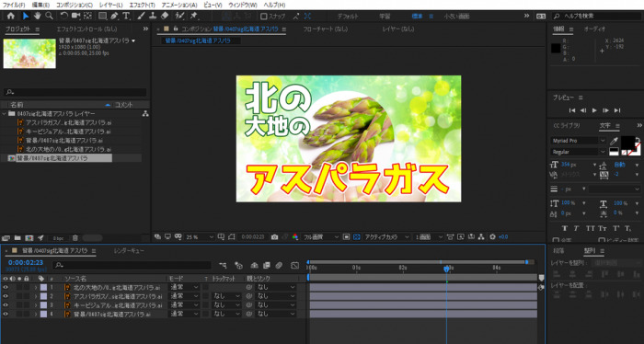Click the ヘルプを検索 search field
Image resolution: width=644 pixels, height=344 pixels.
[x=597, y=16]
